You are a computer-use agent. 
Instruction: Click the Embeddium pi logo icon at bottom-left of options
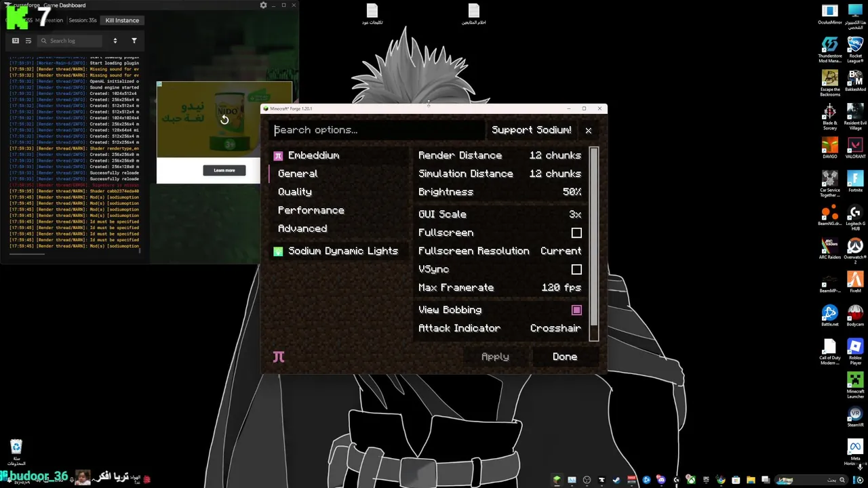(279, 357)
